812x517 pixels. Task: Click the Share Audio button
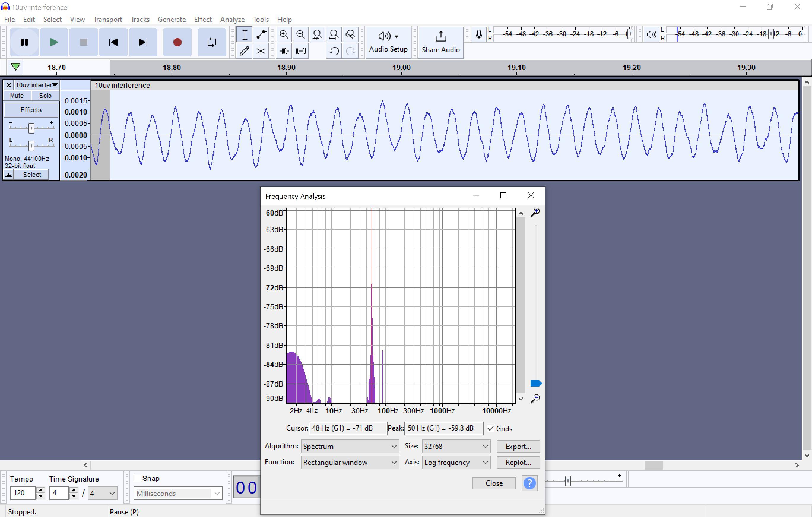click(x=441, y=42)
